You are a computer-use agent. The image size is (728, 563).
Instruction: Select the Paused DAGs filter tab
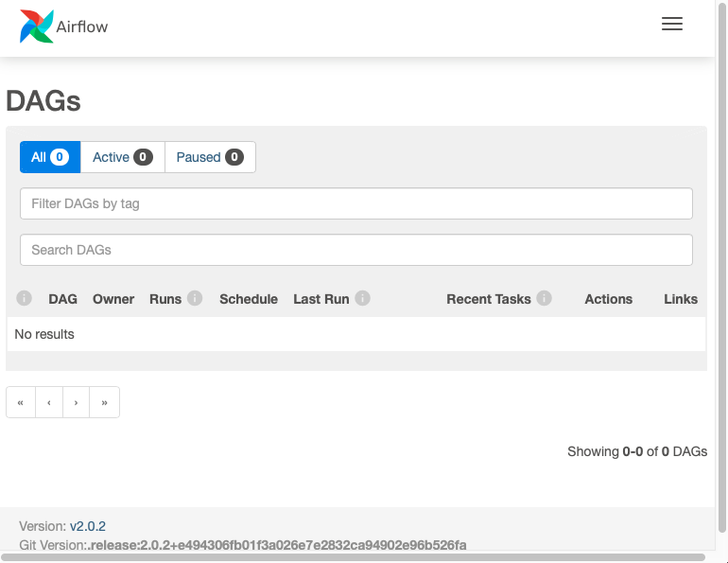(x=210, y=157)
